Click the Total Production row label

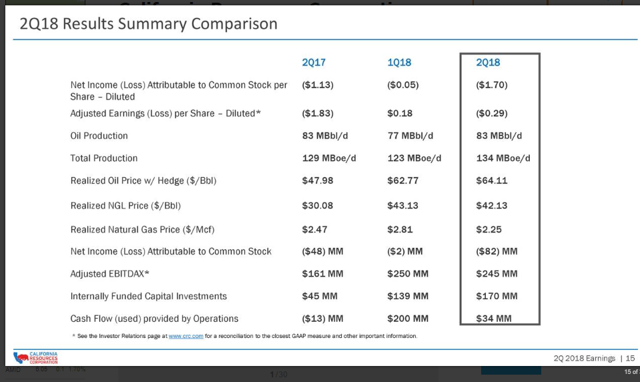[104, 158]
